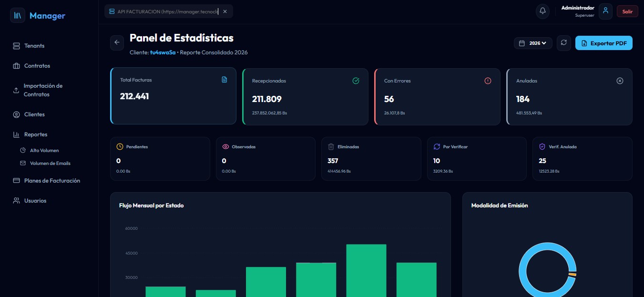Click the 357 Eliminadas value
The image size is (644, 297).
333,161
